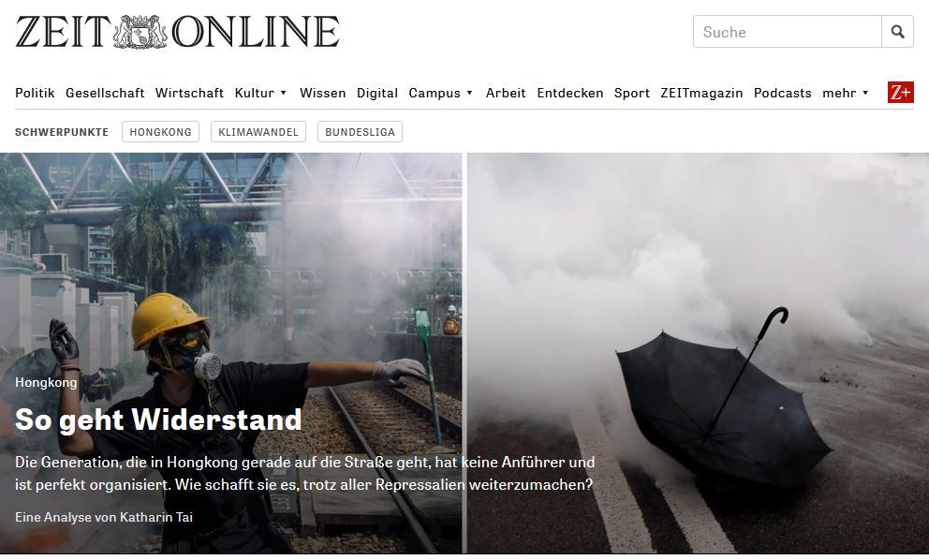Open the red Z+ subscription icon
This screenshot has width=929, height=560.
[x=900, y=93]
